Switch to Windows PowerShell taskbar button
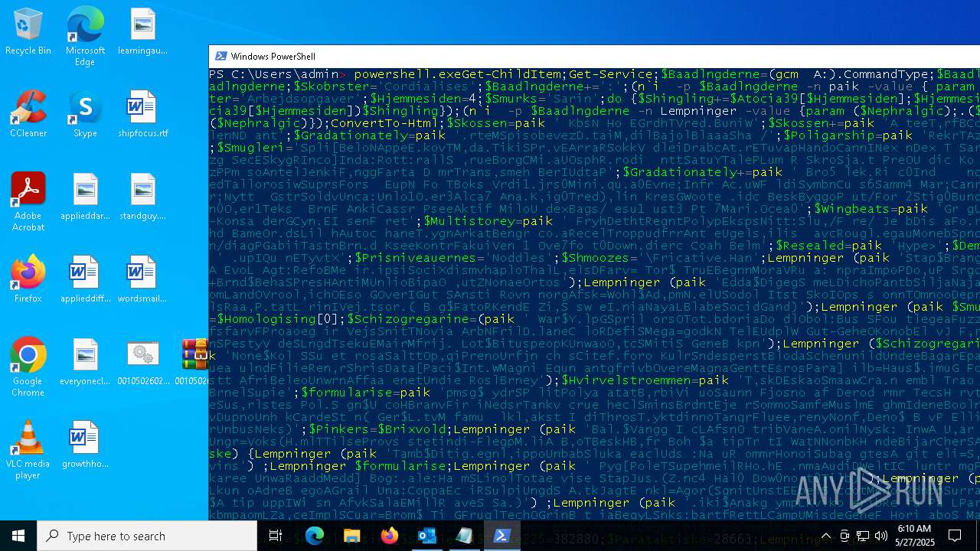The image size is (980, 551). click(502, 536)
